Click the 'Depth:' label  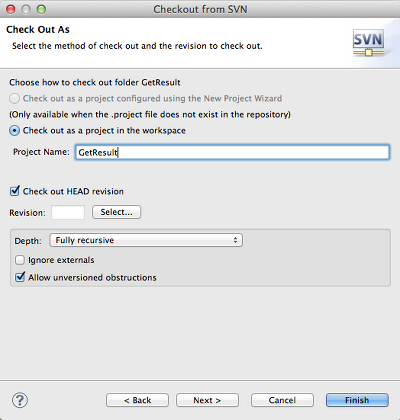[x=28, y=241]
